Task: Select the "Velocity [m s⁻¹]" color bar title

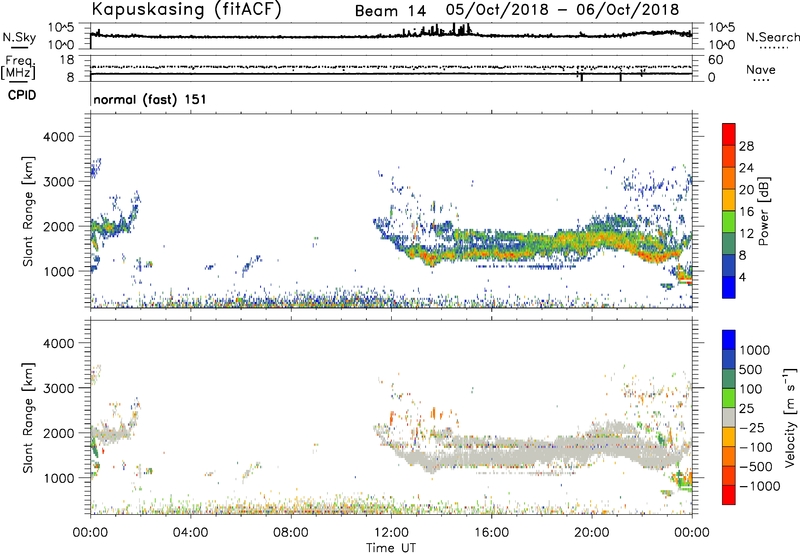Action: [790, 417]
